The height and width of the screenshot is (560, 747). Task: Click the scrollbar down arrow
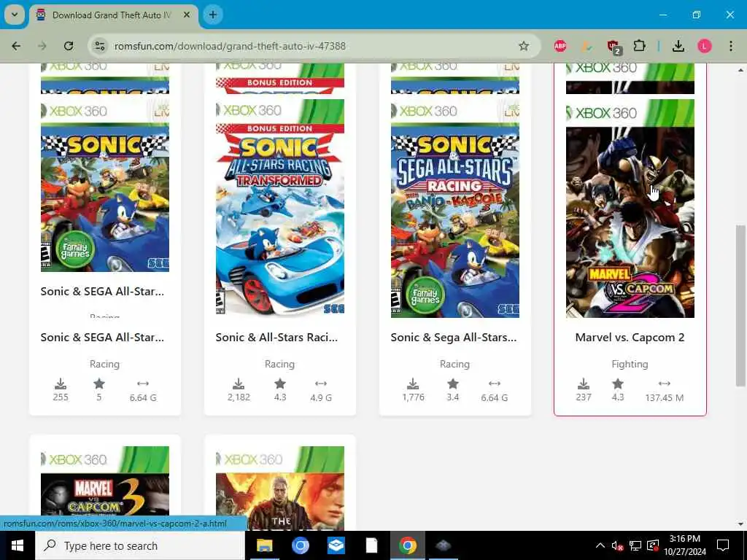pos(740,524)
